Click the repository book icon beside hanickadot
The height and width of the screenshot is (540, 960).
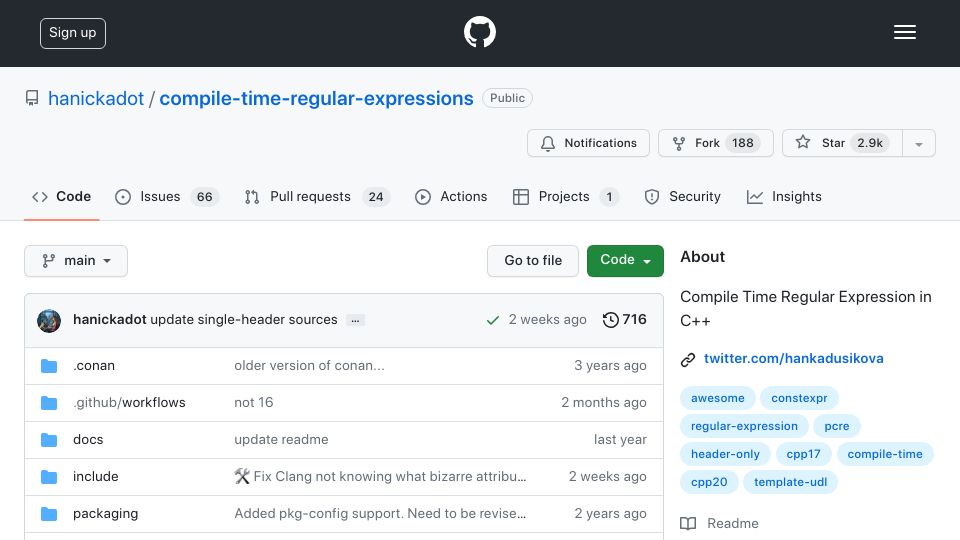32,98
